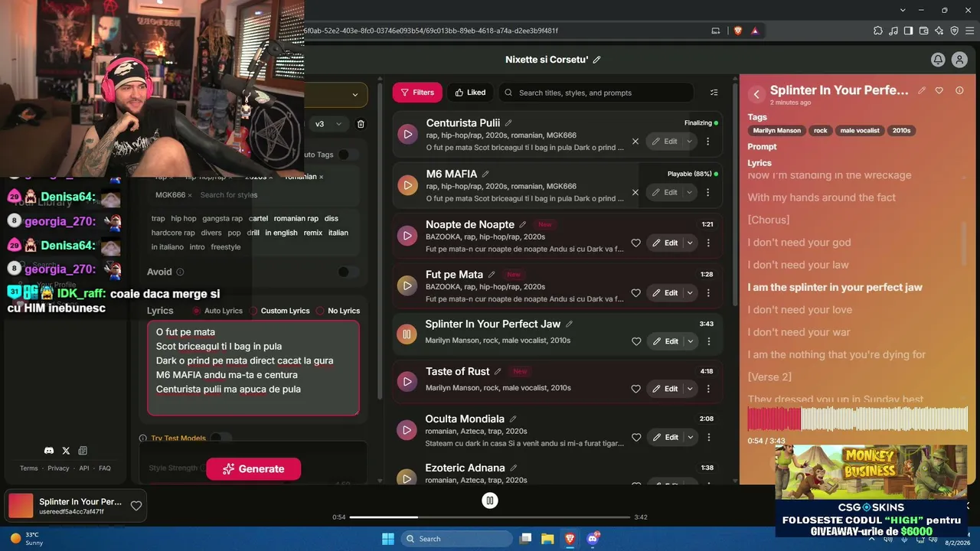Cancel generation of M6 MAFIA
The width and height of the screenshot is (980, 551).
(635, 192)
